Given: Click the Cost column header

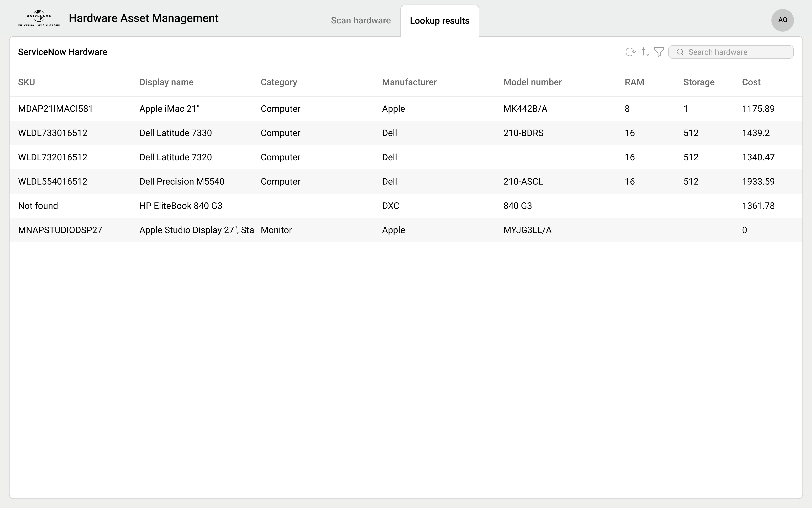Looking at the screenshot, I should click(x=751, y=82).
